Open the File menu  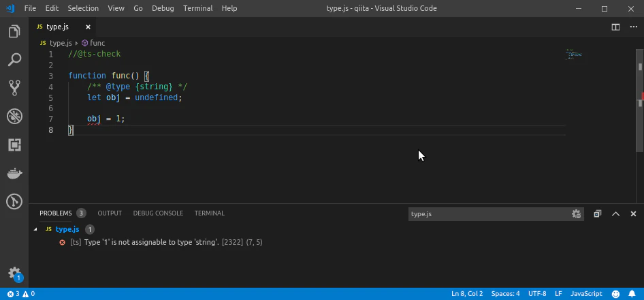click(30, 8)
